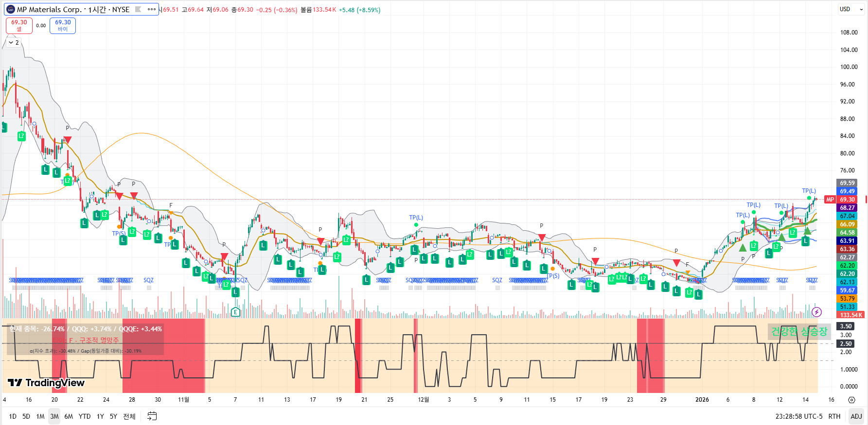Click the 133.54K volume label on axis
The width and height of the screenshot is (868, 425).
pos(850,315)
